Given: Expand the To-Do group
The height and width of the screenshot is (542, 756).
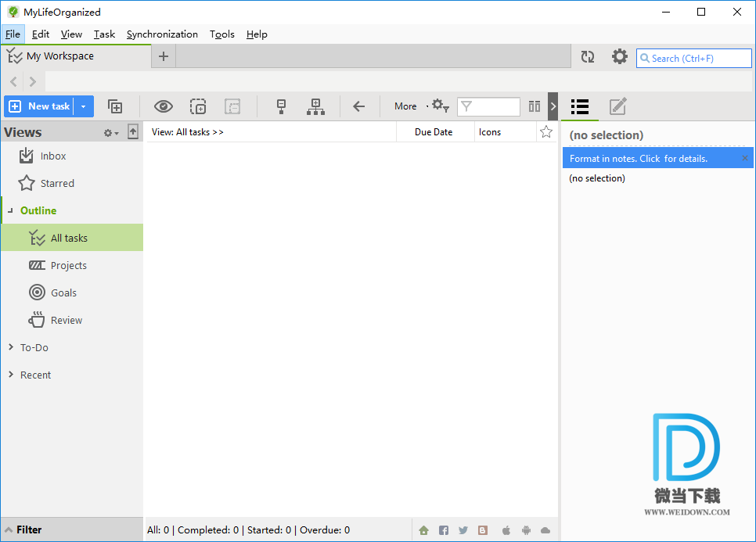Looking at the screenshot, I should 11,347.
